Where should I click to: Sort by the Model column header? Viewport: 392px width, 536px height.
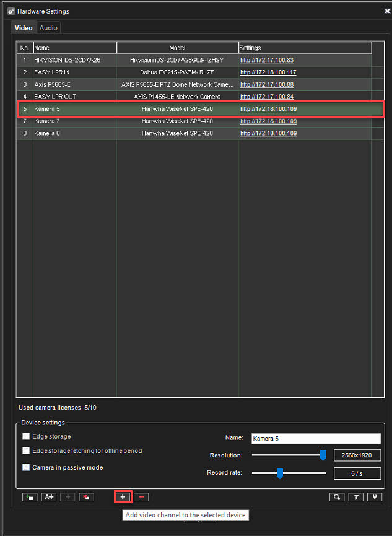click(177, 48)
